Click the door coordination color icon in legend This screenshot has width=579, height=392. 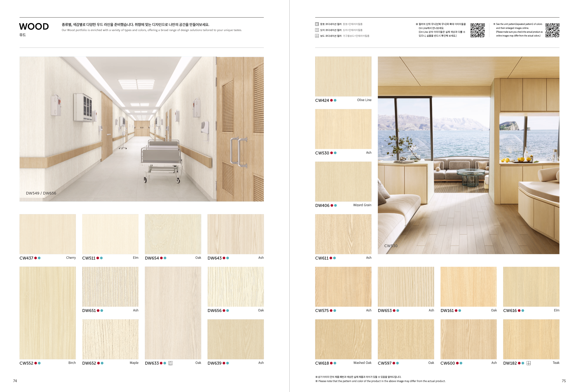(x=317, y=30)
